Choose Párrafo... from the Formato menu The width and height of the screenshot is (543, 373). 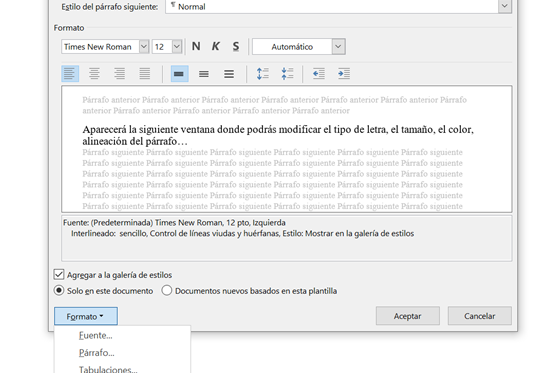click(x=97, y=353)
